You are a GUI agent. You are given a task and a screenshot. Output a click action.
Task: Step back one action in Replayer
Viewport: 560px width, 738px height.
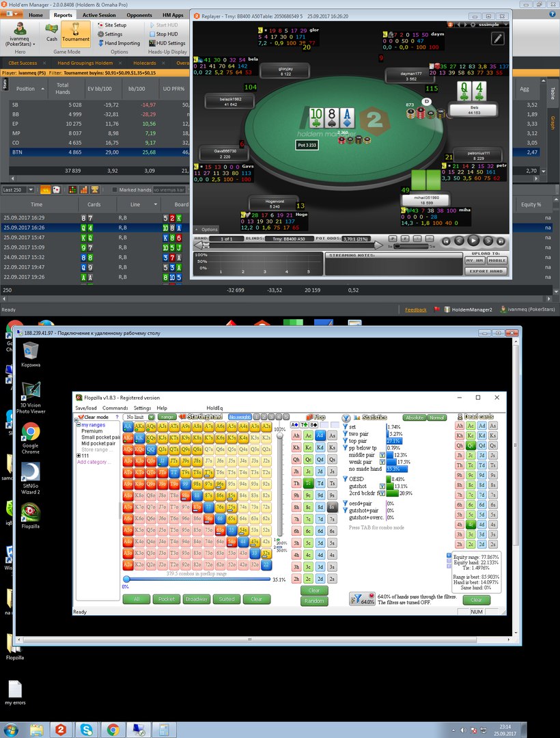[x=460, y=241]
